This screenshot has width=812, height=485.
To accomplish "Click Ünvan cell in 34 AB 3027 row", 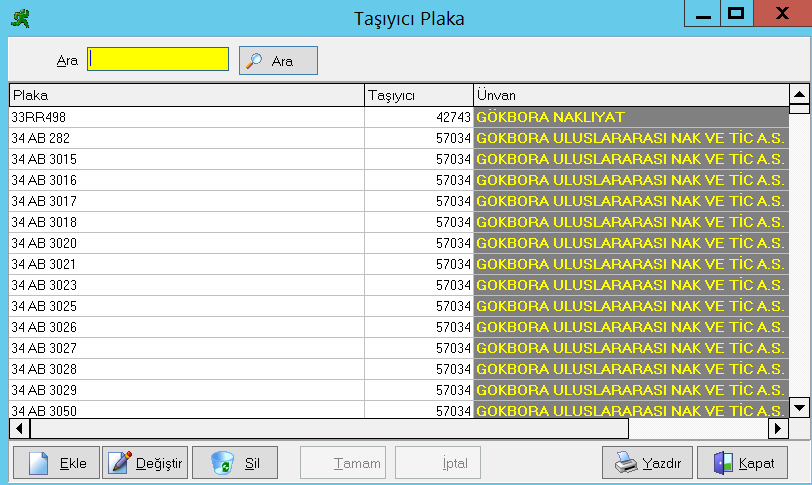I will [631, 348].
